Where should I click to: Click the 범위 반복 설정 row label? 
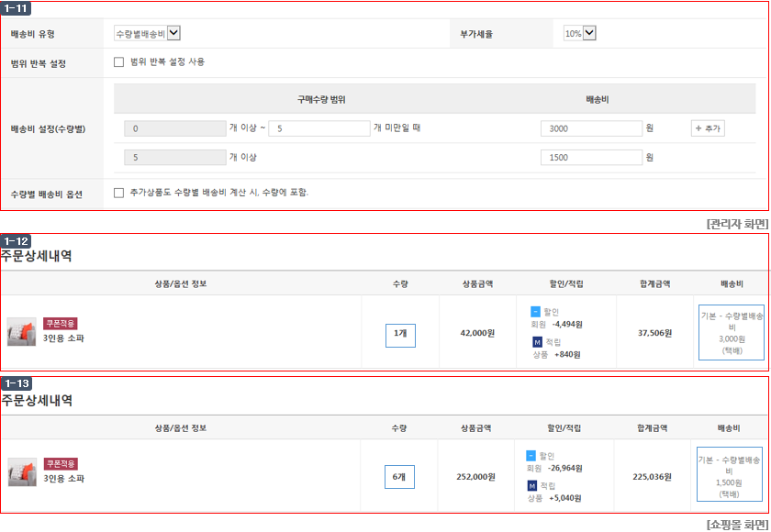point(39,64)
